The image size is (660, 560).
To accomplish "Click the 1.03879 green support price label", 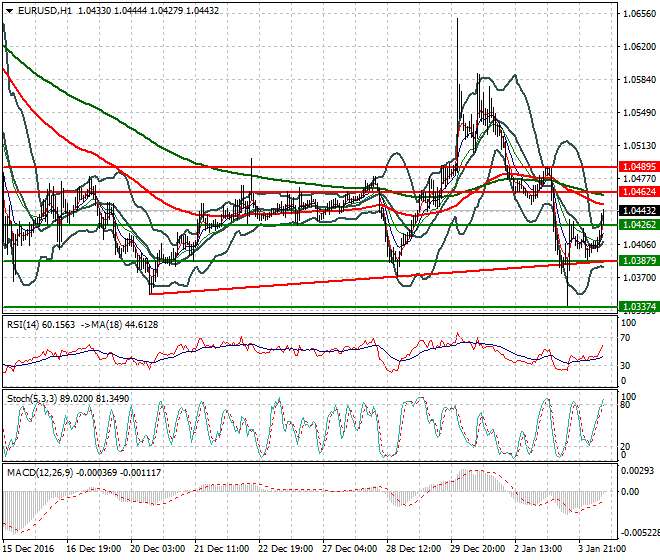I will 639,261.
